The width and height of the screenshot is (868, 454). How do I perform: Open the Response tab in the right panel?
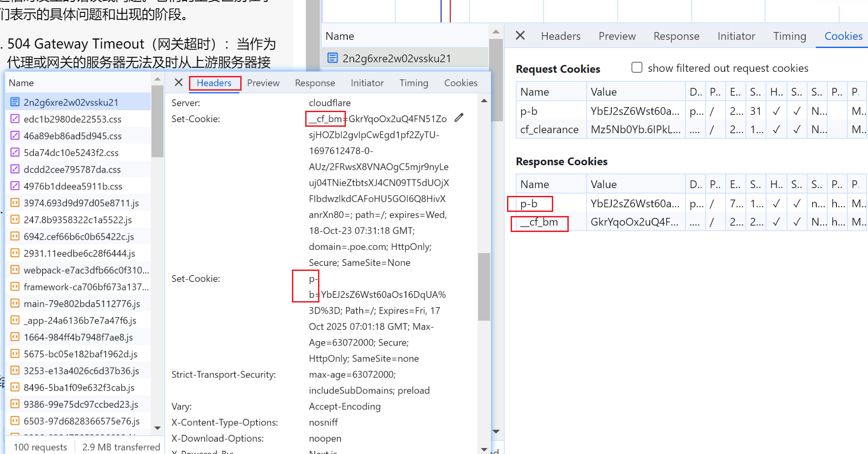coord(676,36)
